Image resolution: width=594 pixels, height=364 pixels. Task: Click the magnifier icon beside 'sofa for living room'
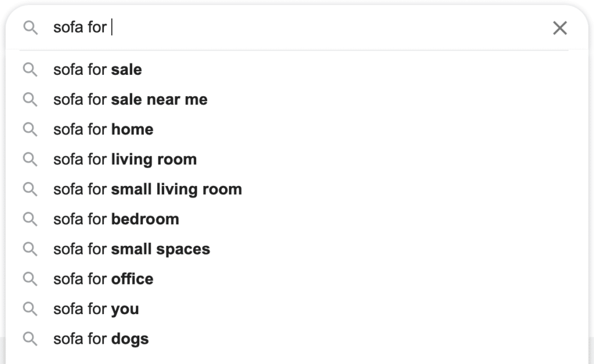coord(30,159)
